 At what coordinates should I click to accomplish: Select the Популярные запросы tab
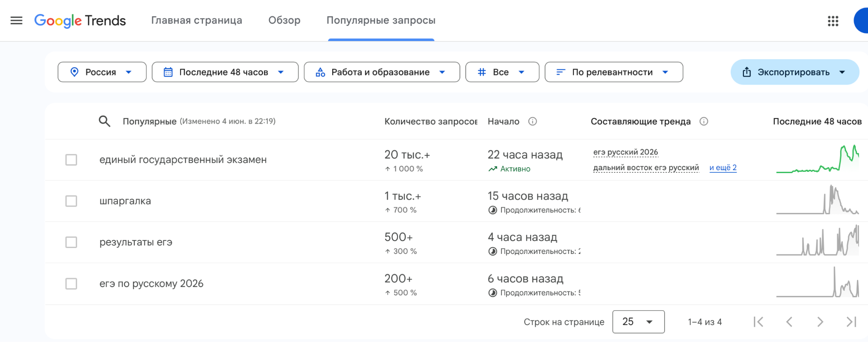click(x=381, y=20)
